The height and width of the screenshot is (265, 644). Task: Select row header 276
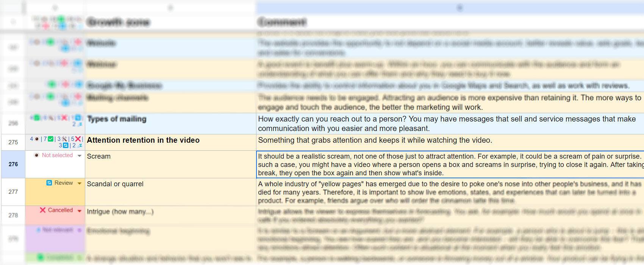[13, 164]
